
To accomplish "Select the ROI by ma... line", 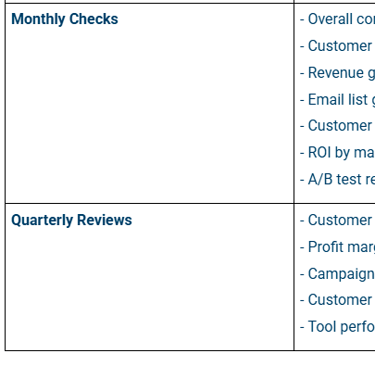I will coord(337,153).
